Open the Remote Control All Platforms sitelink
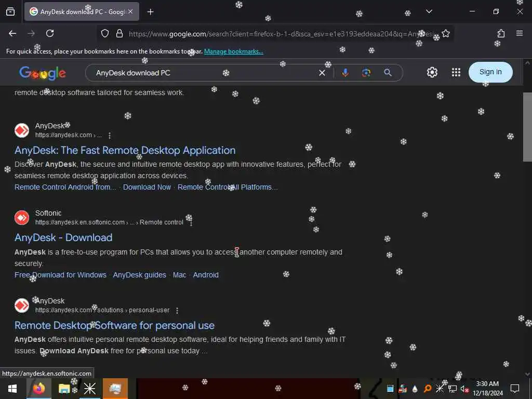 [228, 187]
